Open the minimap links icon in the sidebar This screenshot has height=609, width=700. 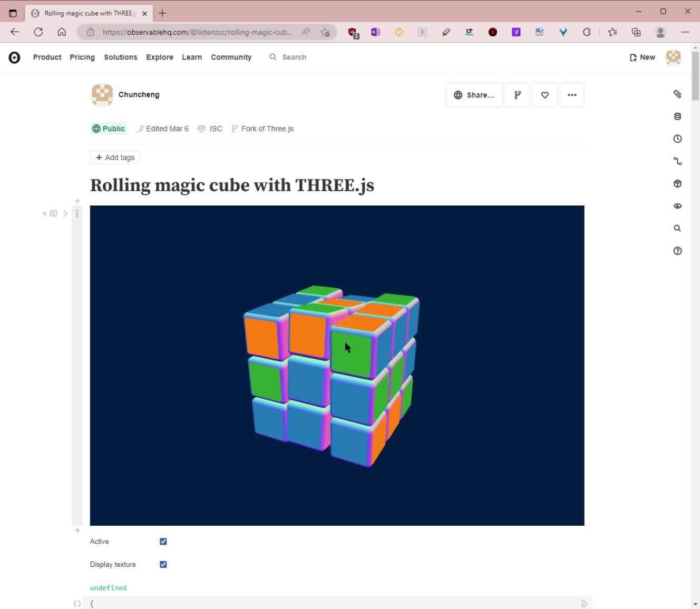[x=677, y=161]
